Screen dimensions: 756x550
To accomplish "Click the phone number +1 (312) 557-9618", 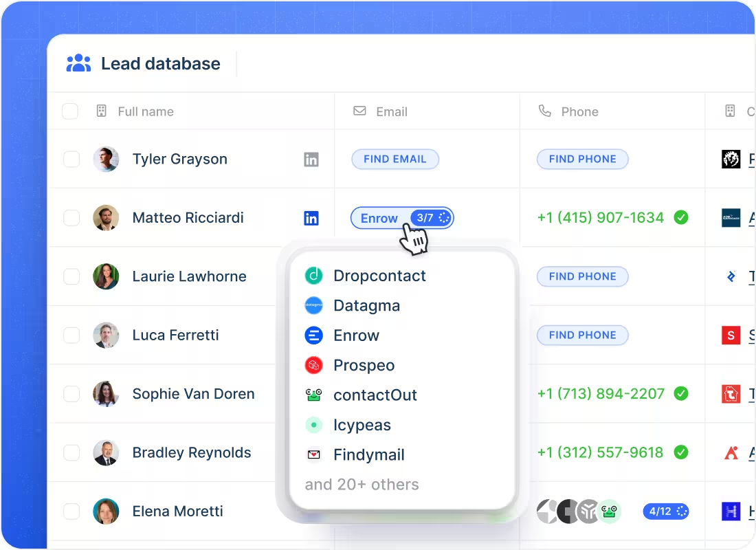I will pos(600,452).
